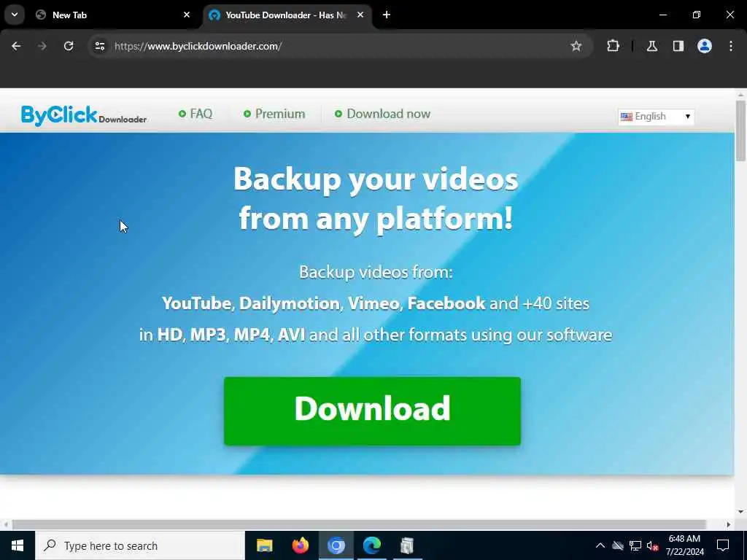The image size is (747, 560).
Task: Click the scroll right arrow
Action: [729, 524]
